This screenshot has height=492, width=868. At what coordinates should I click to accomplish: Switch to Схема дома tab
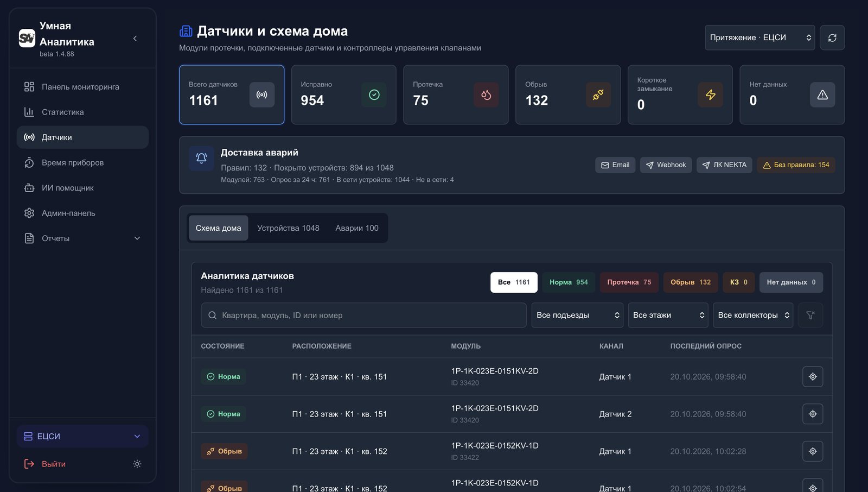pyautogui.click(x=218, y=228)
